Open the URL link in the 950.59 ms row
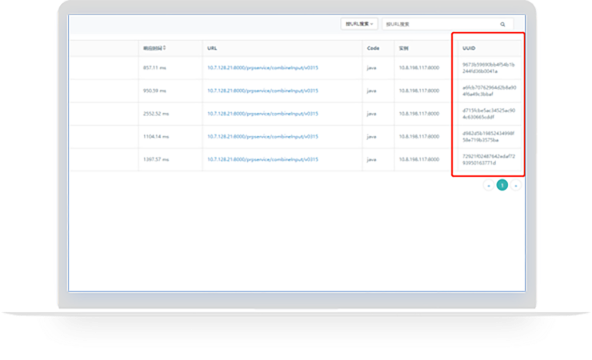The width and height of the screenshot is (592, 360). [x=263, y=91]
